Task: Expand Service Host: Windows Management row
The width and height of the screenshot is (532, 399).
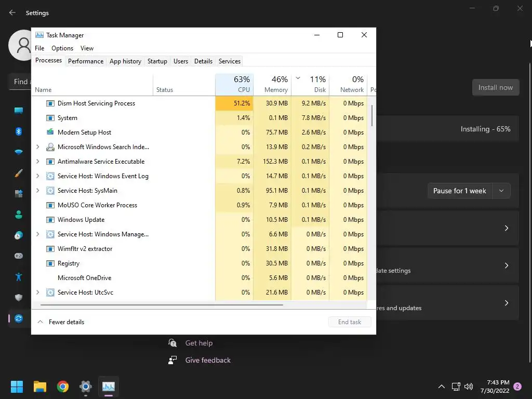Action: 37,234
